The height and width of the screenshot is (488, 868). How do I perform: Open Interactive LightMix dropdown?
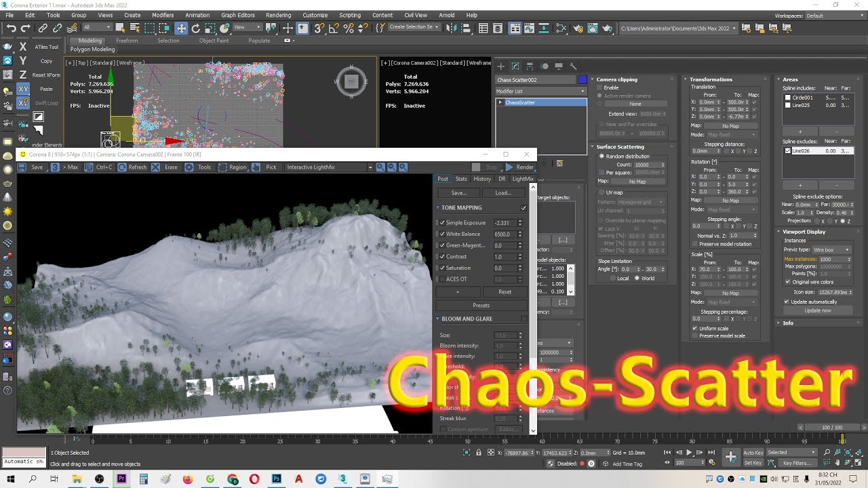pyautogui.click(x=328, y=167)
